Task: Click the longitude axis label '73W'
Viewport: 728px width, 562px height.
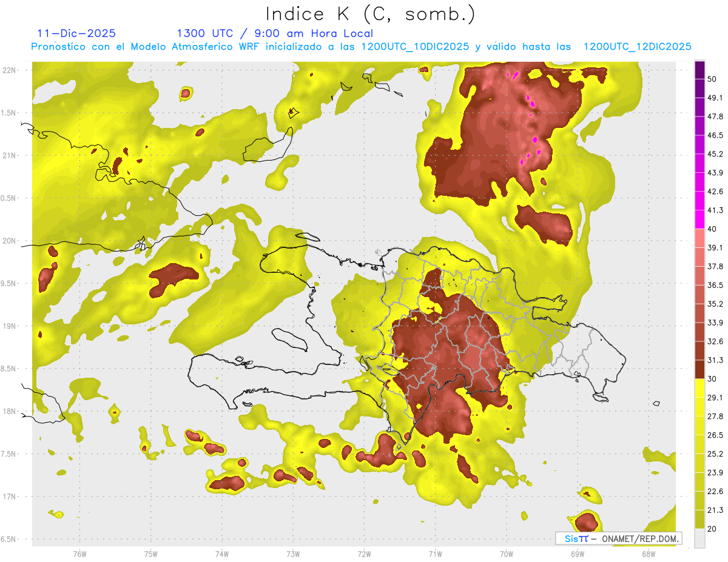Action: click(x=293, y=554)
